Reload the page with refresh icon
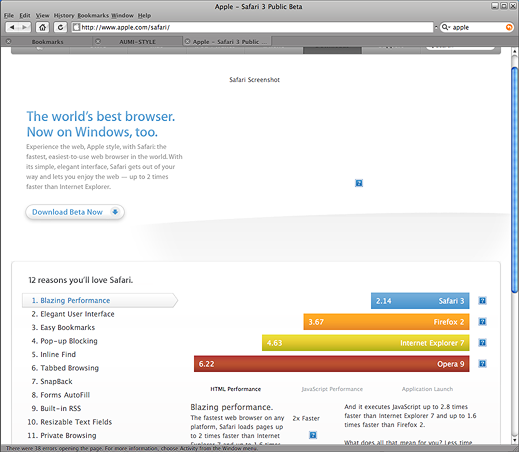519x452 pixels. tap(60, 27)
